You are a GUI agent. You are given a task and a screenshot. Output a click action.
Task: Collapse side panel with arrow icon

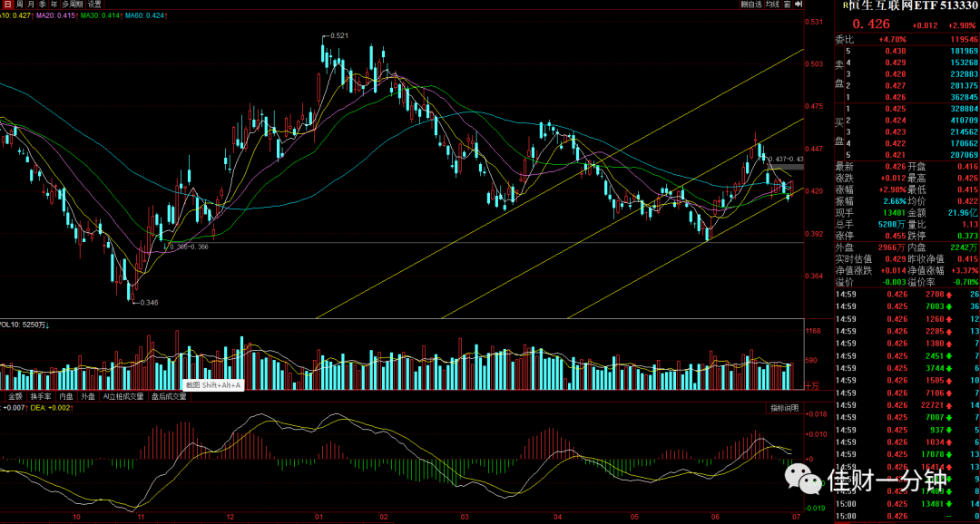click(x=799, y=4)
